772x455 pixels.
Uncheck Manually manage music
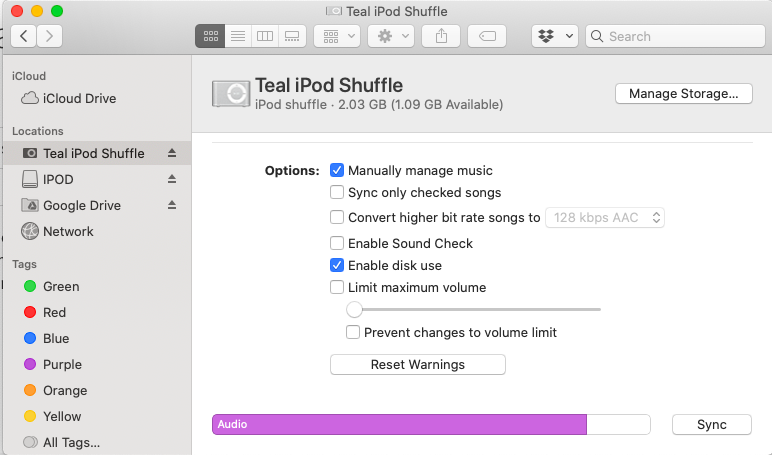[x=337, y=171]
